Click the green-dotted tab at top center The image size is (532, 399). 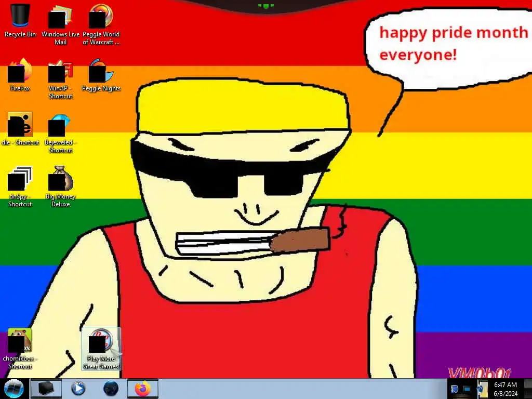[x=265, y=6]
